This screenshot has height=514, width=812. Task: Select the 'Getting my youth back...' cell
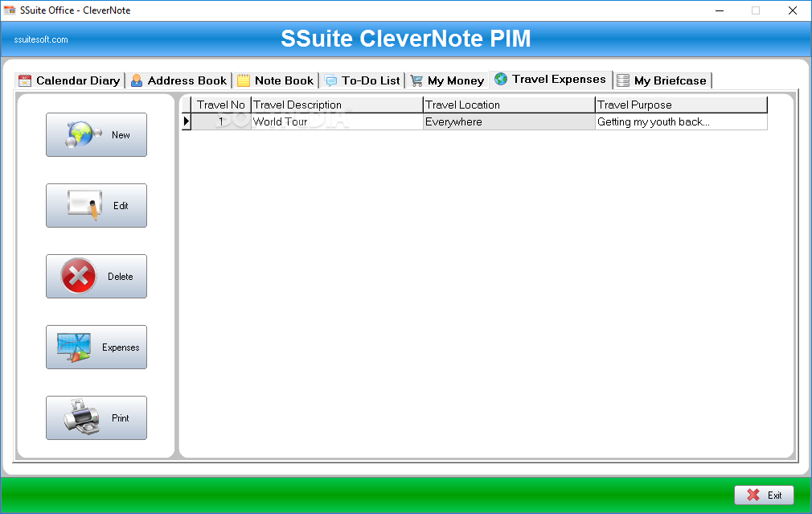pos(681,121)
